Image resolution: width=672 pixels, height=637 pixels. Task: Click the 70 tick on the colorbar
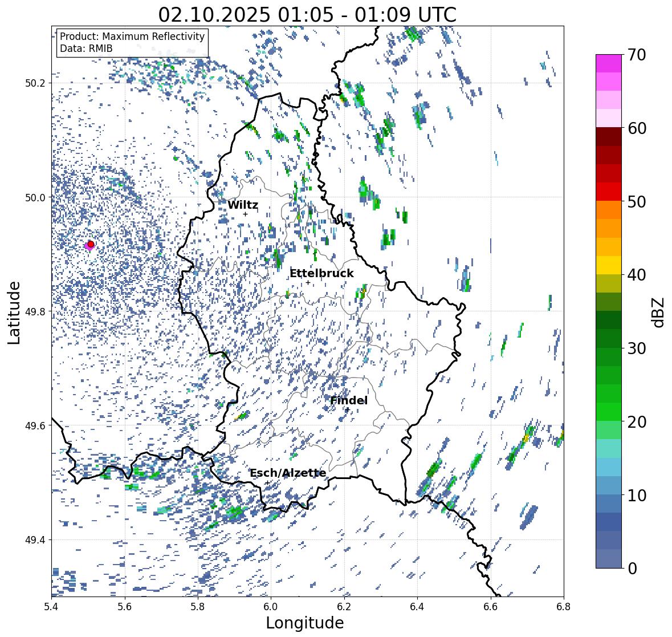coord(637,55)
